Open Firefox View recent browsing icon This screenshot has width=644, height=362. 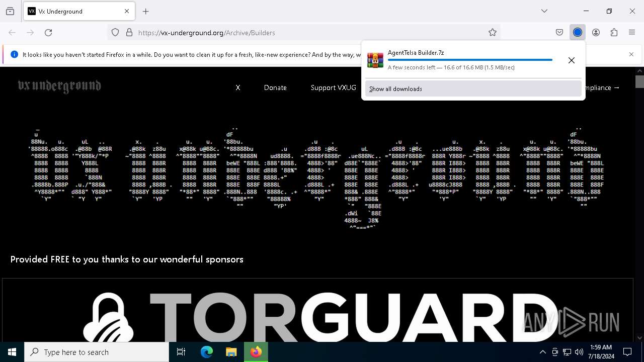[x=10, y=11]
